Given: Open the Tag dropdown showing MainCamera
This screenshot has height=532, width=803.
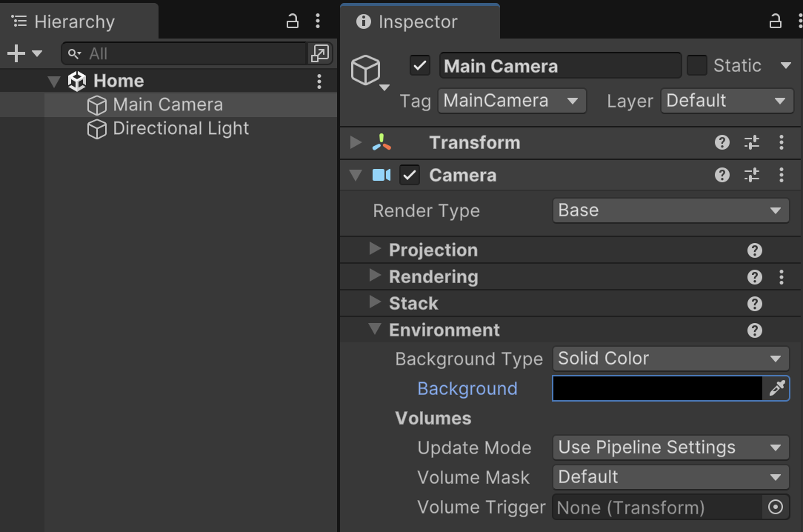Looking at the screenshot, I should [512, 101].
